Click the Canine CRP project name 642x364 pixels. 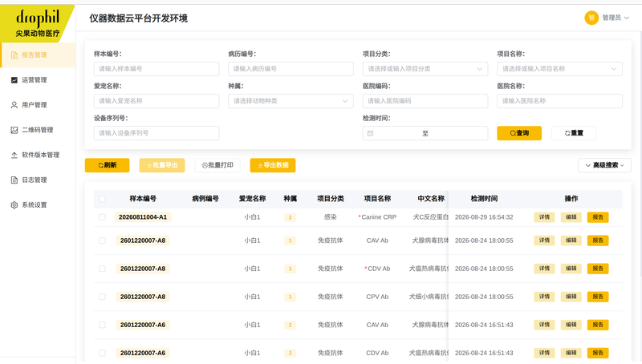379,217
